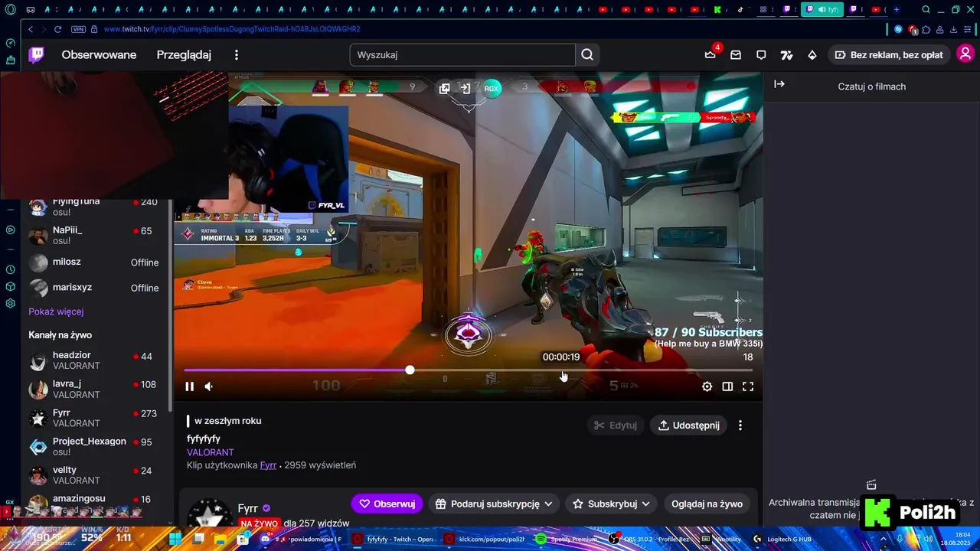This screenshot has width=980, height=551.
Task: Open OBS 31.0.2 in the taskbar
Action: [649, 539]
